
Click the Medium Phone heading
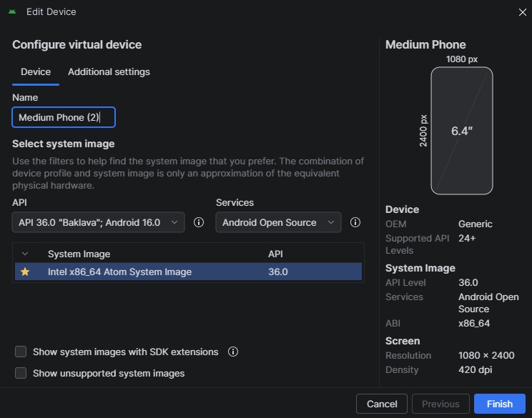point(425,44)
